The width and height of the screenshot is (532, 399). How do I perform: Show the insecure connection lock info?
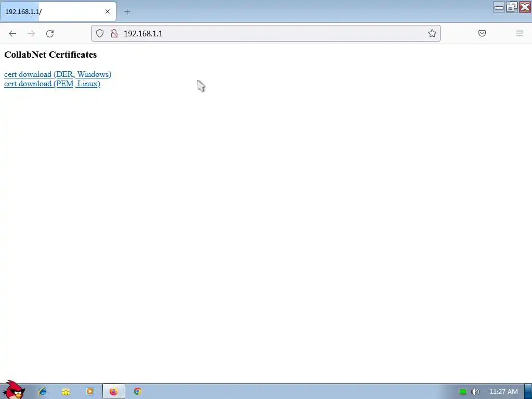point(114,33)
